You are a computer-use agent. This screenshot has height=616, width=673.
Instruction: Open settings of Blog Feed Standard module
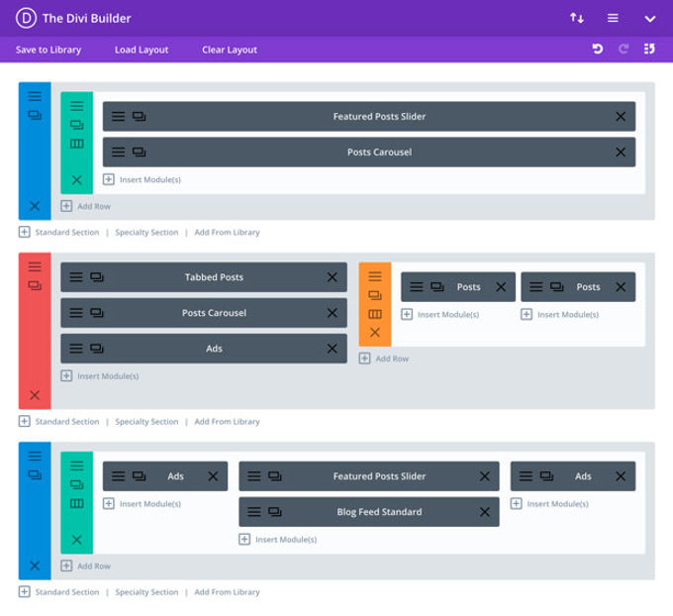point(254,512)
